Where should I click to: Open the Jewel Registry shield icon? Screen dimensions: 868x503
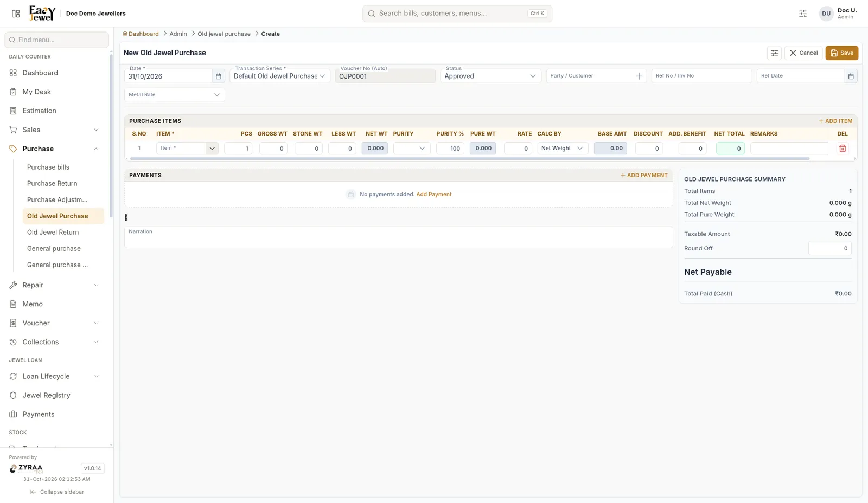pyautogui.click(x=13, y=395)
